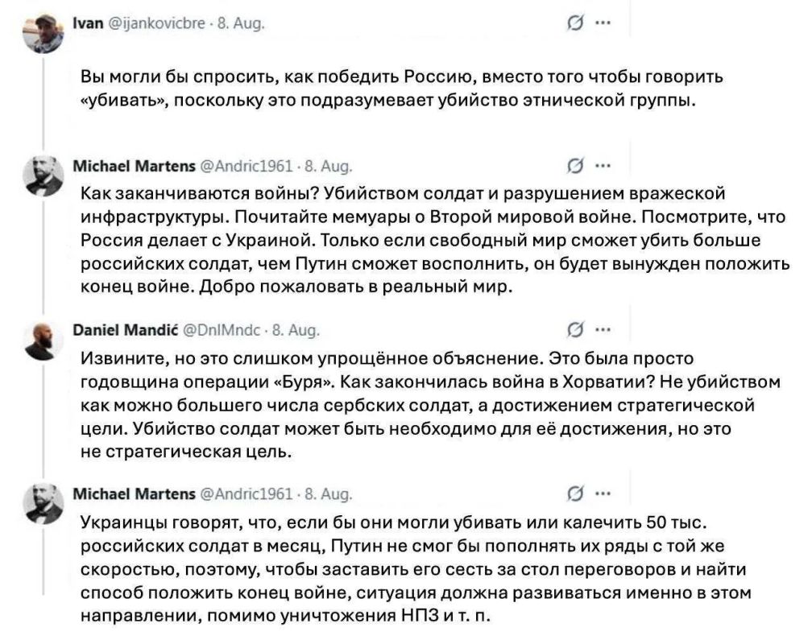Open Daniel Mandić's tweet about operation «Буря»
The image size is (812, 644).
click(x=430, y=406)
